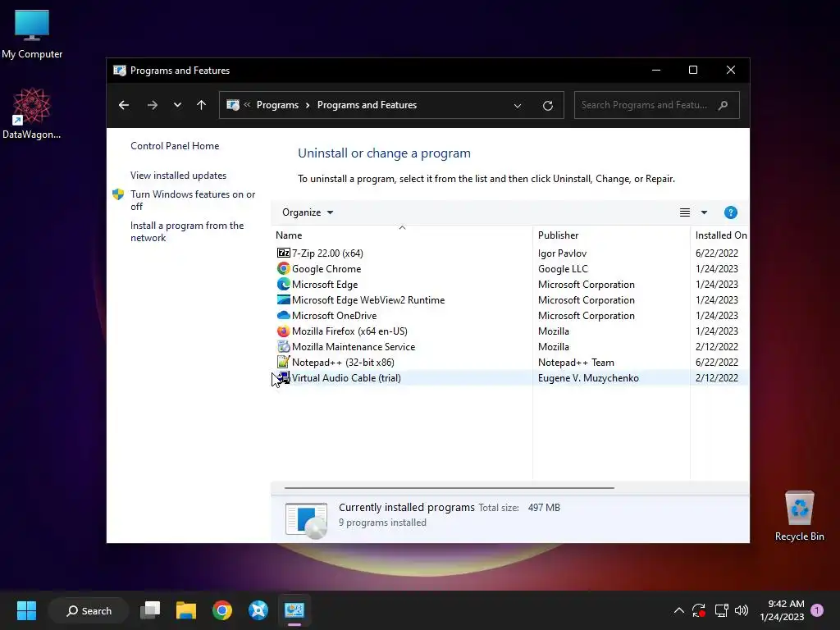The image size is (840, 630).
Task: Click the horizontal scrollbar under the list
Action: (449, 488)
